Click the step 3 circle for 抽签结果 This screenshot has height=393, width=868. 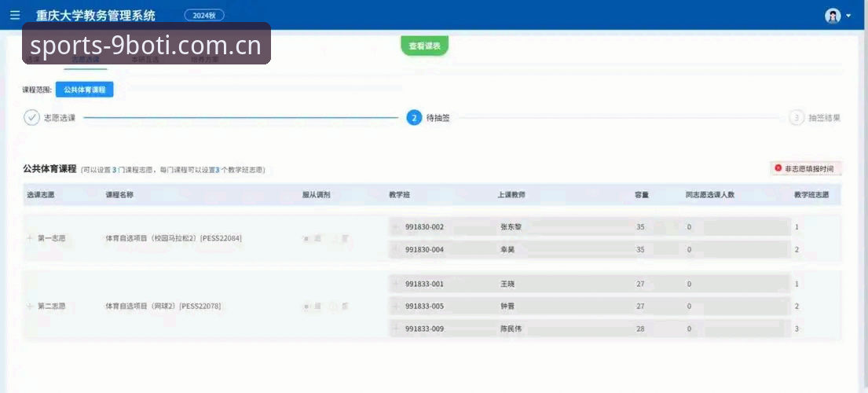tap(797, 117)
